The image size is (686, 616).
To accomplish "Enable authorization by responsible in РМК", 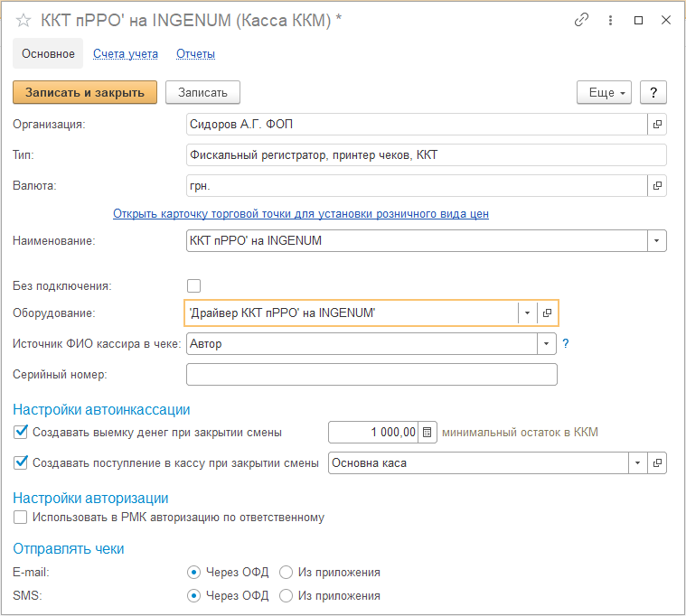I will pos(22,518).
